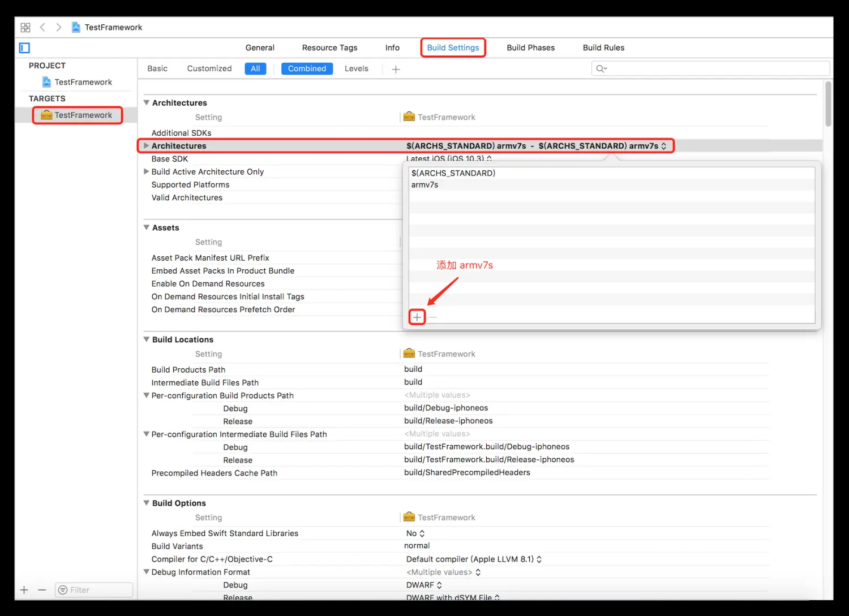Collapse Per-configuration Build Products Path
The height and width of the screenshot is (616, 849).
pyautogui.click(x=147, y=395)
